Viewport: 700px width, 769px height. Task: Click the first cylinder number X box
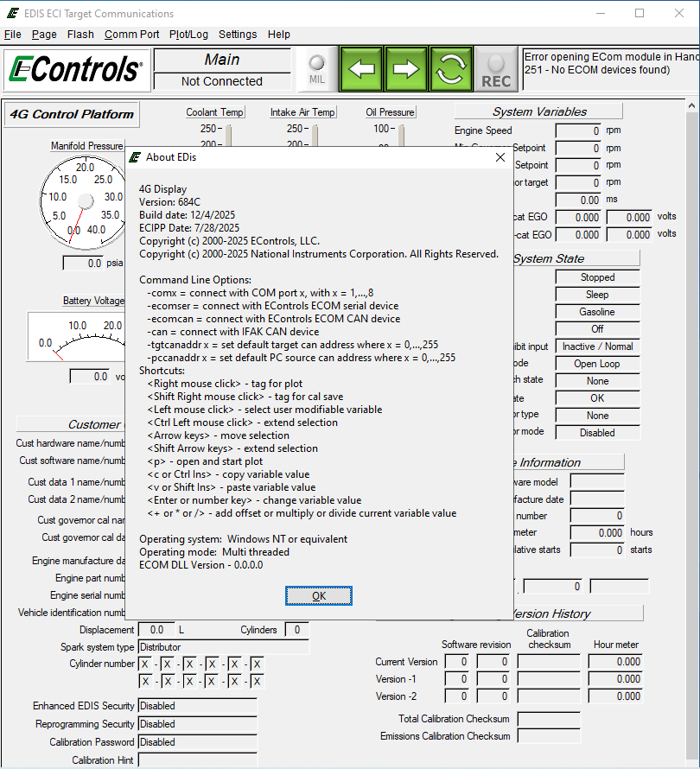point(145,664)
